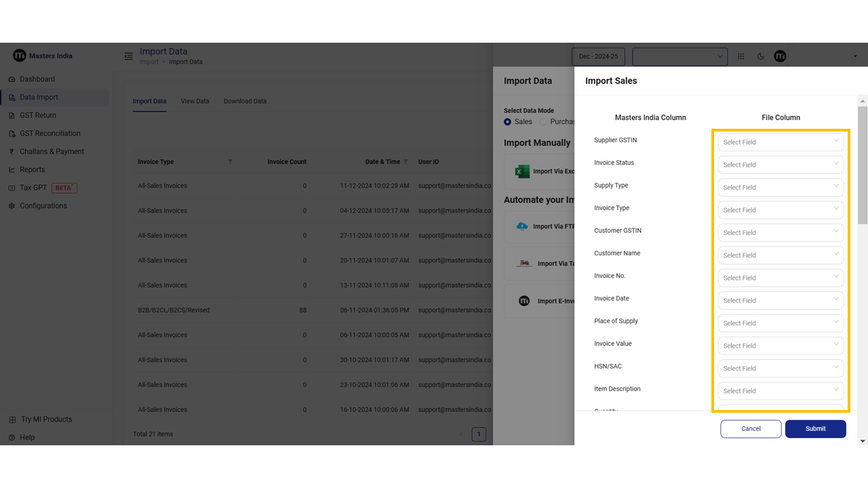
Task: Expand the HSN/SAC Select Field dropdown
Action: pos(781,368)
